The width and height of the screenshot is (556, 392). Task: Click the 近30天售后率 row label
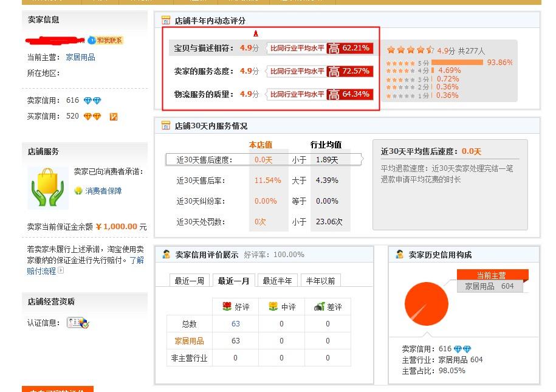pos(201,181)
